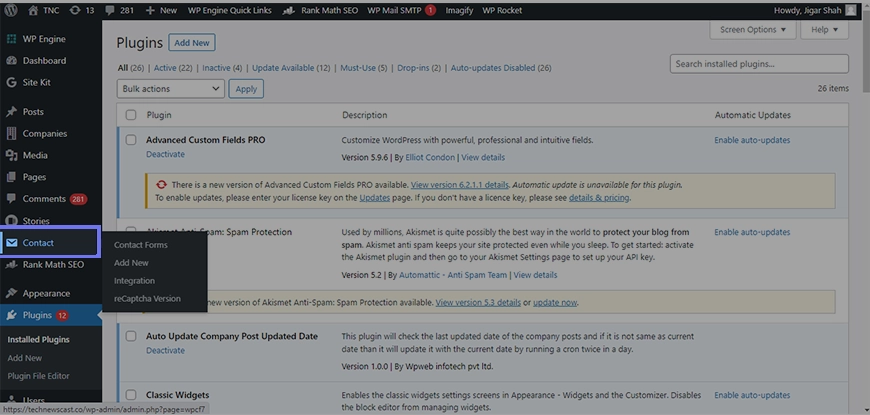Screen dimensions: 870x415
Task: Click the Site Kit G icon
Action: [x=11, y=82]
